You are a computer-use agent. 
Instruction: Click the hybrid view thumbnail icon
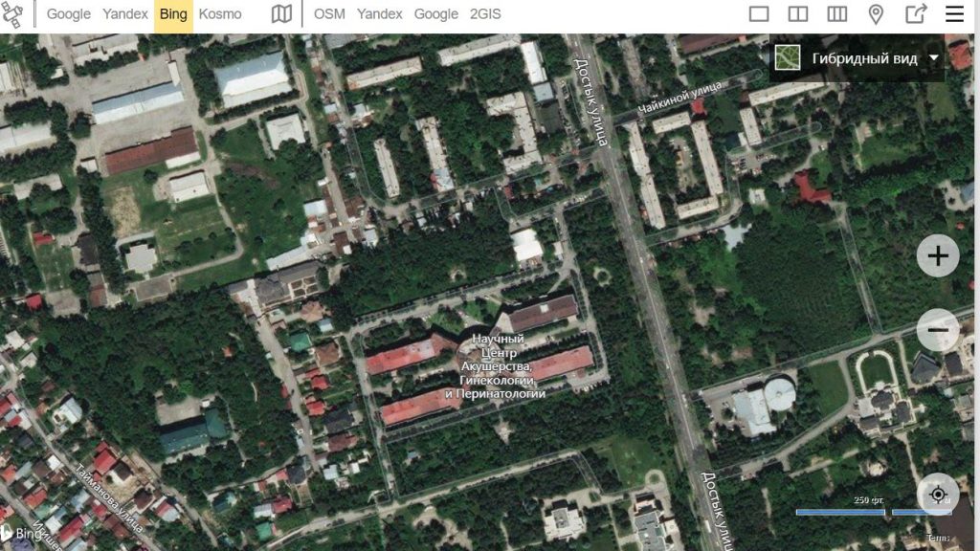pyautogui.click(x=788, y=58)
